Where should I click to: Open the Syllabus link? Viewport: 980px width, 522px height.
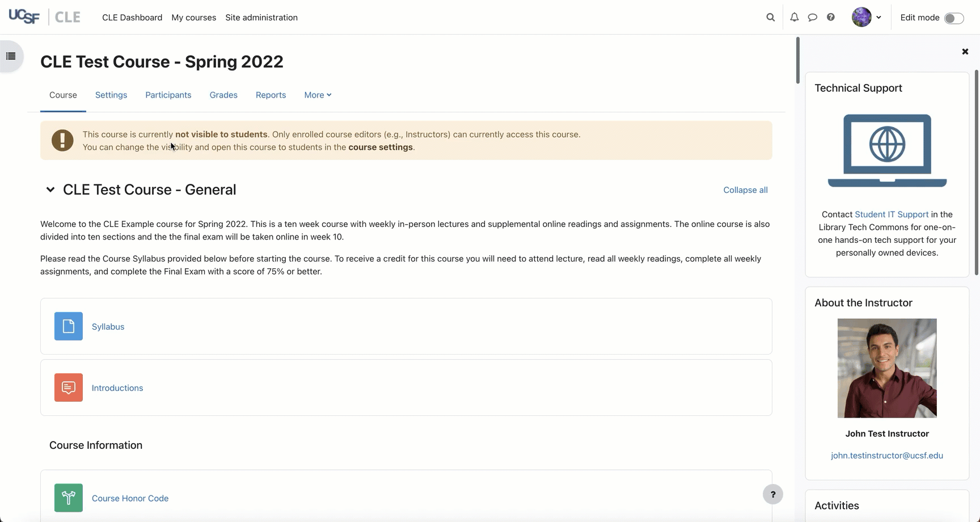tap(108, 327)
